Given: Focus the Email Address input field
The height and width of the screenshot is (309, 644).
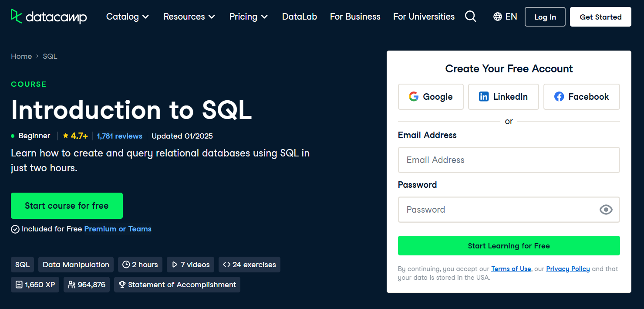Looking at the screenshot, I should point(509,160).
